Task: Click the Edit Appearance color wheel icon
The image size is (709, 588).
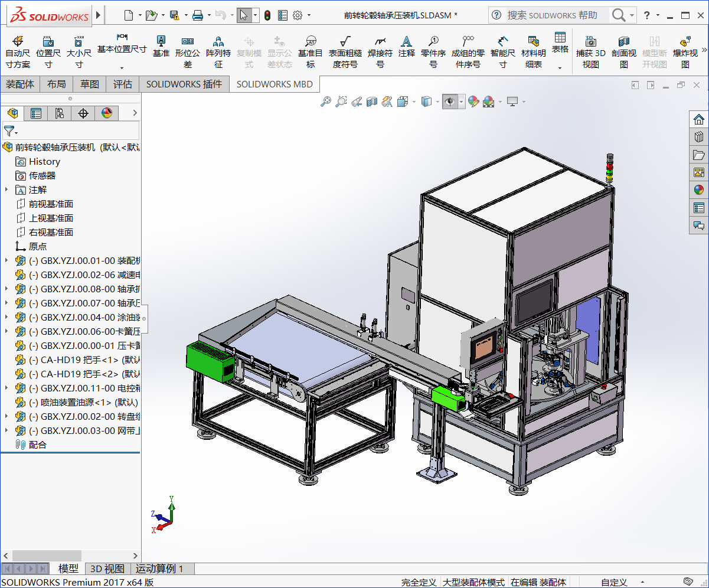Action: click(x=473, y=102)
